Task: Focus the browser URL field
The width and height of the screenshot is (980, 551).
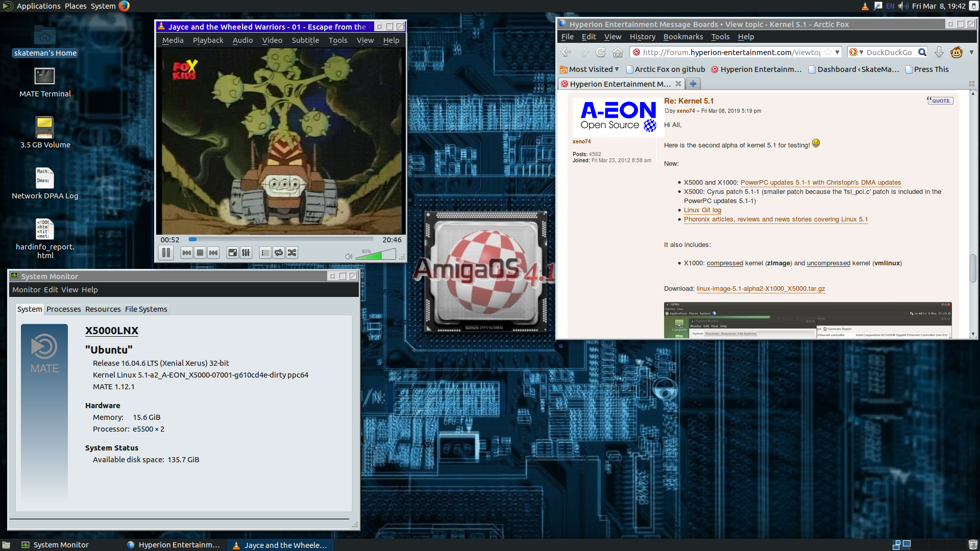Action: point(731,52)
